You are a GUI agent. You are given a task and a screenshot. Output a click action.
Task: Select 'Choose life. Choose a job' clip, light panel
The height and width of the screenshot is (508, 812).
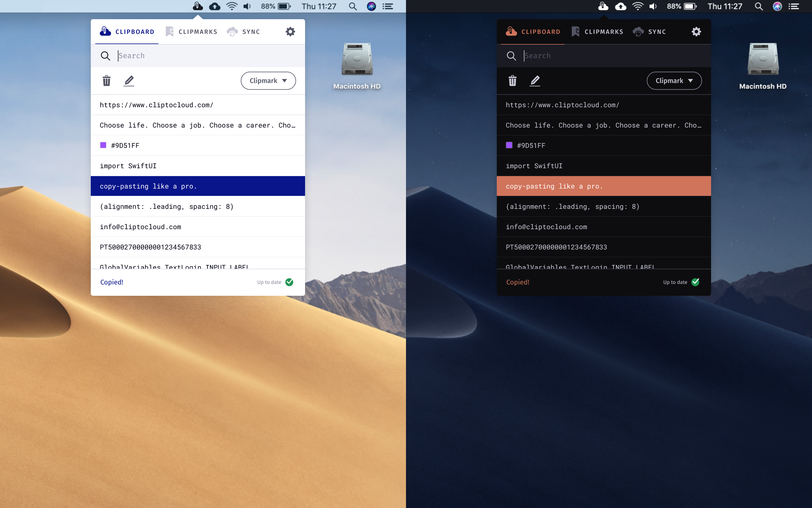click(x=198, y=125)
